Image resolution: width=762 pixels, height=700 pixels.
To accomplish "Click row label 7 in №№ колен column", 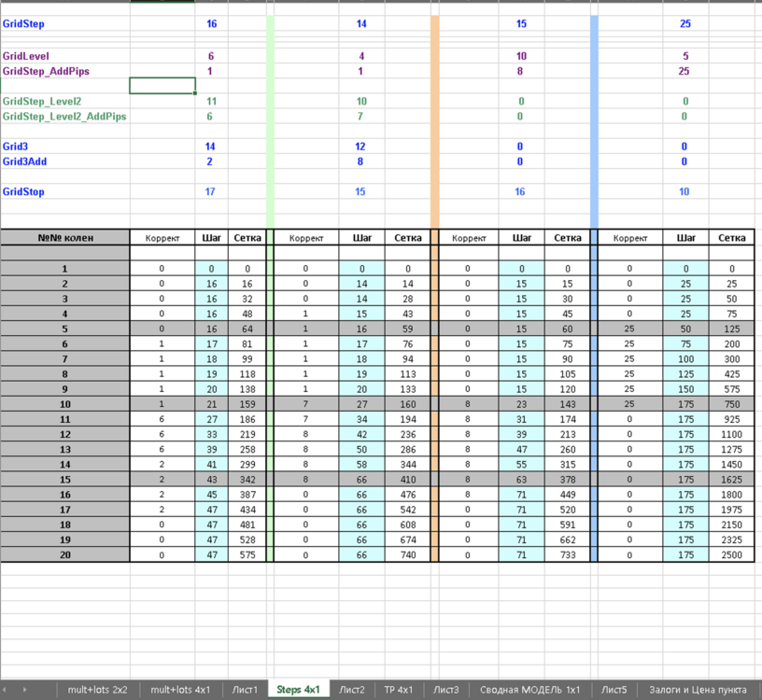I will [x=65, y=359].
